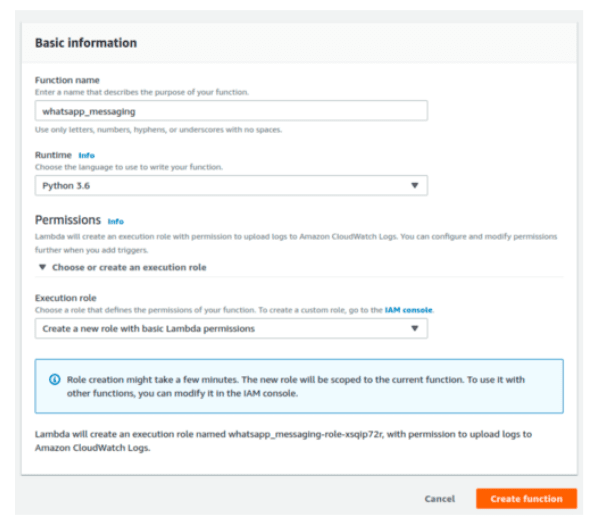Viewport: 600px width, 527px height.
Task: Click the Function name label
Action: [67, 80]
